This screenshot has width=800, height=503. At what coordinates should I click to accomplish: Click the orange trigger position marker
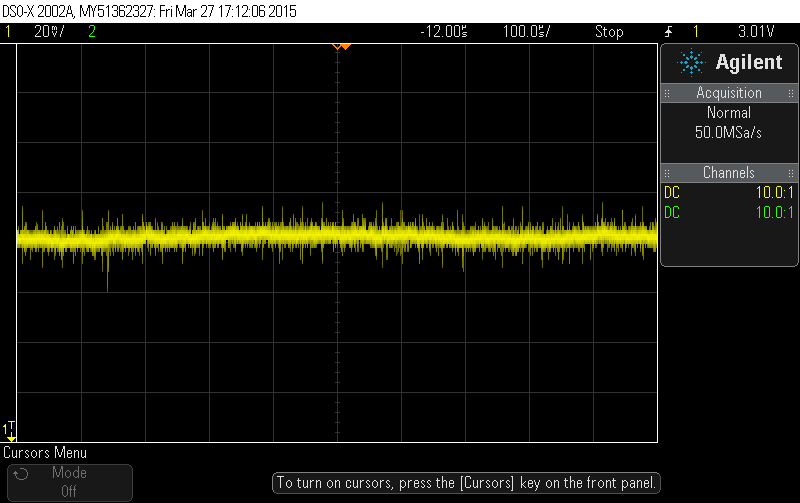(341, 47)
